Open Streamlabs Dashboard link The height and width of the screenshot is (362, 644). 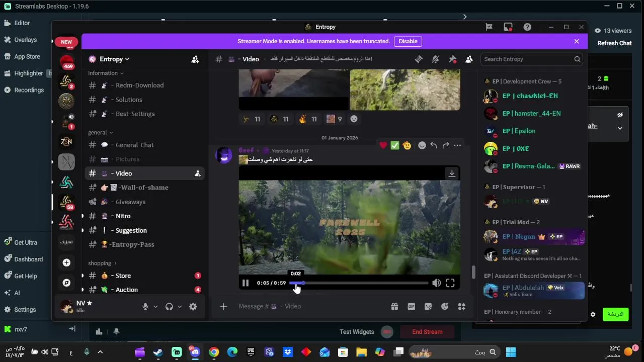click(23, 259)
